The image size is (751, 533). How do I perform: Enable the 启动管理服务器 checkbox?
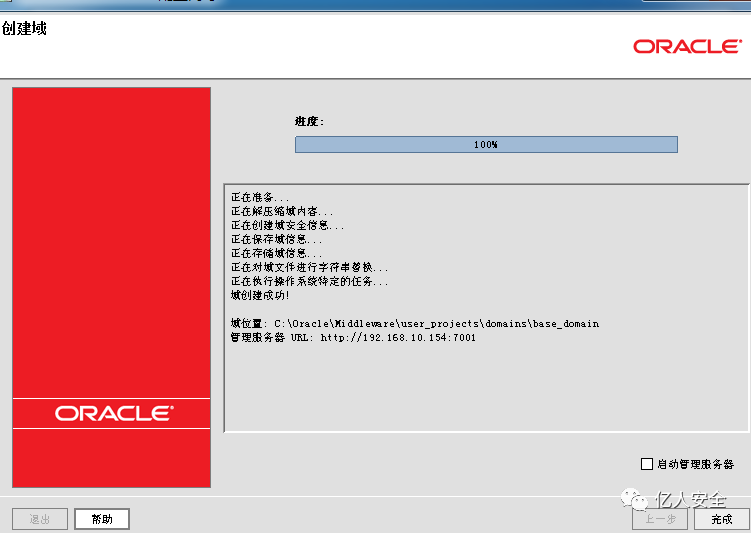pyautogui.click(x=647, y=464)
